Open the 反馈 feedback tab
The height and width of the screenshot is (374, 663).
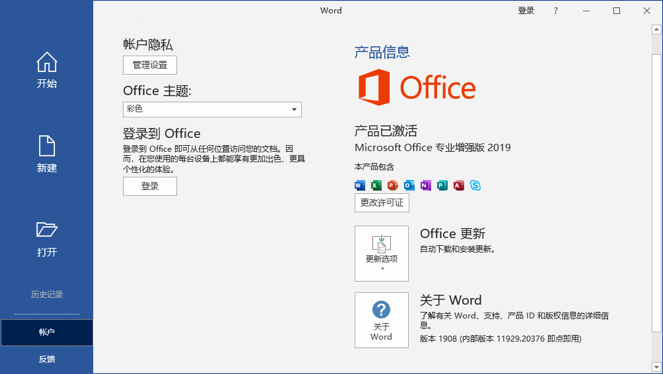(x=47, y=359)
